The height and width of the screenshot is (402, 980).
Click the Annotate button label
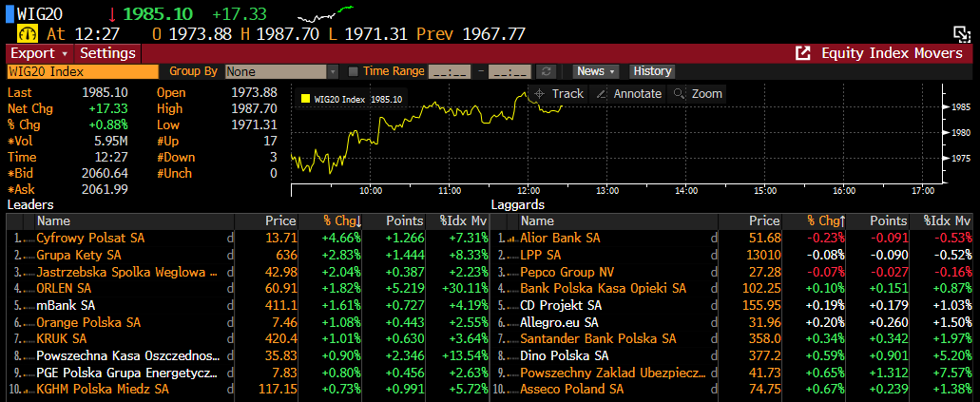[x=638, y=94]
